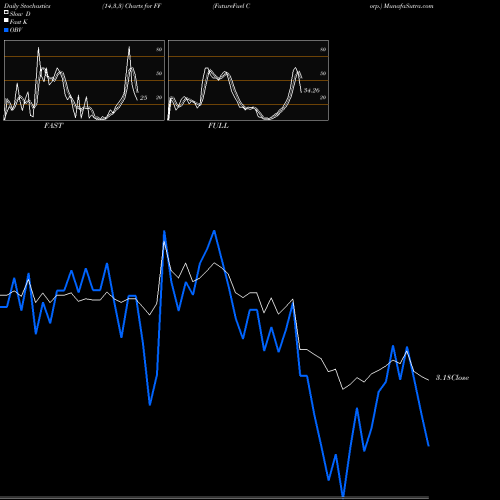Click the FULL stochastic chart thumbnail
Screen dimensions: 500x500
click(248, 80)
